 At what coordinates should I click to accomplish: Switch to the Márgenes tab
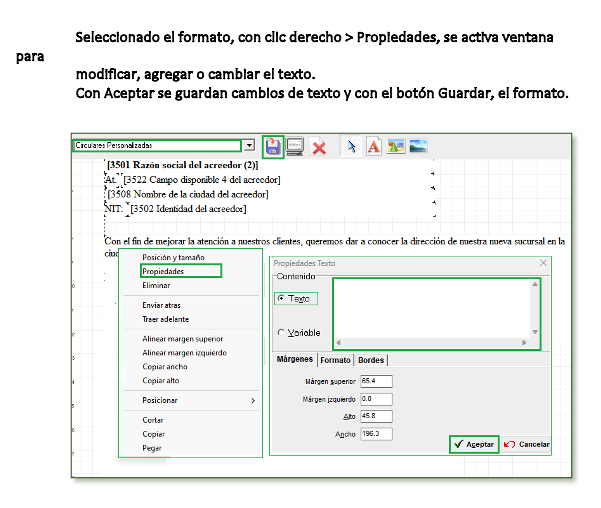tap(295, 359)
